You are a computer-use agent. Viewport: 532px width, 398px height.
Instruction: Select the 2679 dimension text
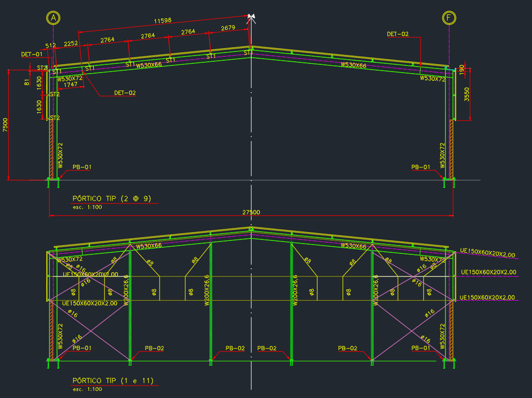(x=227, y=28)
